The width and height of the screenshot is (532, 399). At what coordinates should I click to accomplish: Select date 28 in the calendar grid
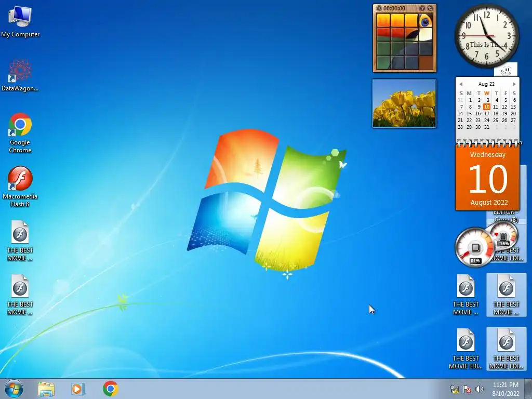460,127
